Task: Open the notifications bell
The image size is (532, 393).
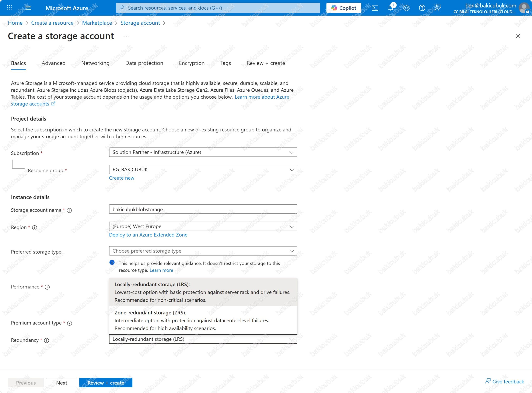Action: point(391,8)
